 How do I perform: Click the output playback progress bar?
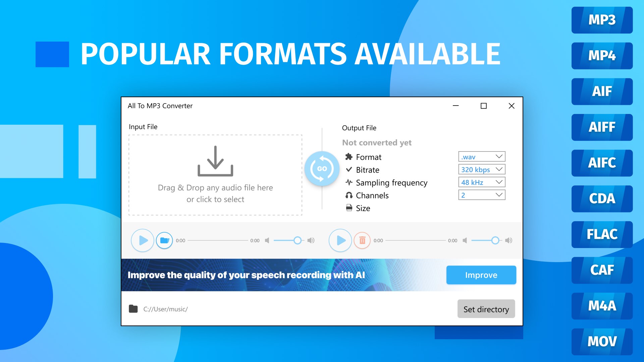pyautogui.click(x=415, y=240)
